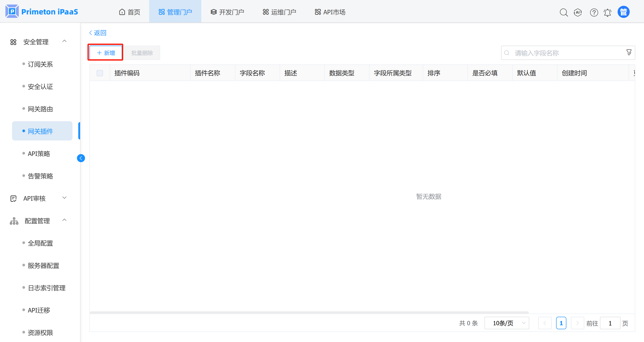This screenshot has width=644, height=342.
Task: Click the search magnifier icon in header
Action: pyautogui.click(x=563, y=12)
